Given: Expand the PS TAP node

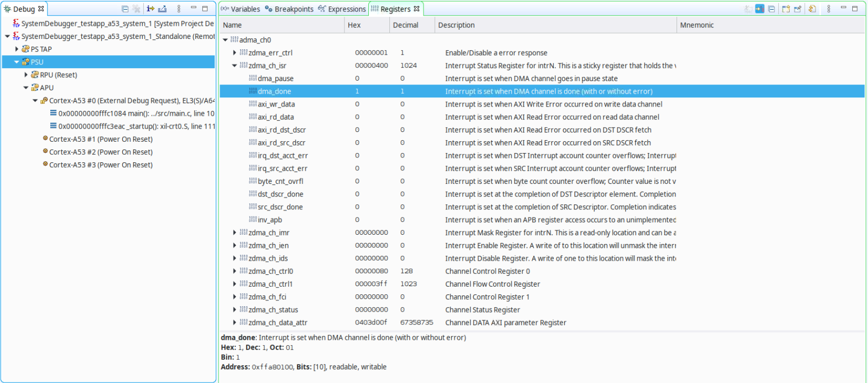Looking at the screenshot, I should pyautogui.click(x=17, y=49).
